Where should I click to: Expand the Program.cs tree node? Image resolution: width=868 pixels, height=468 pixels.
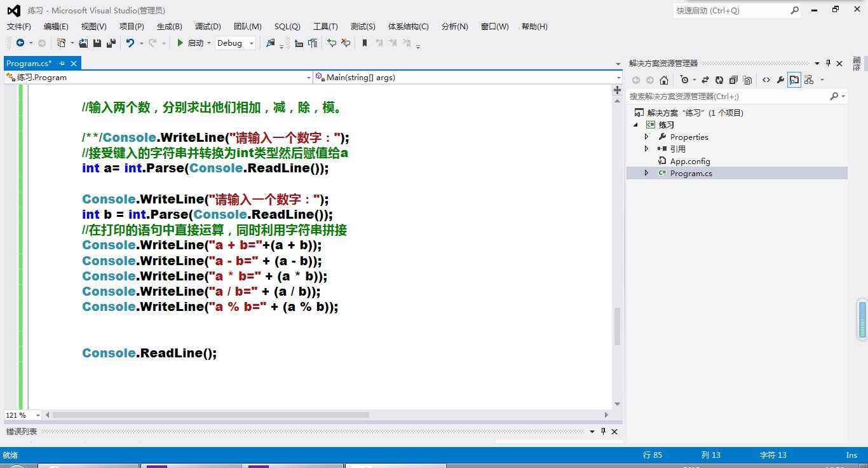[647, 173]
